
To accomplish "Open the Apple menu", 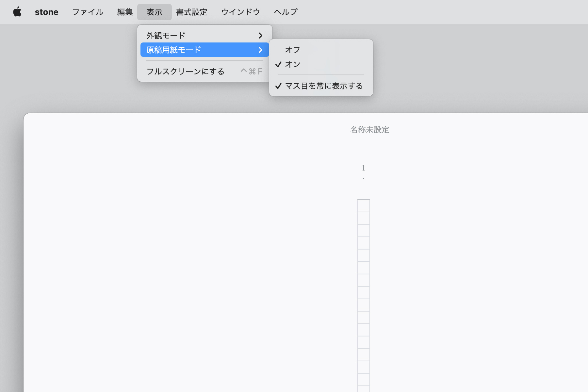I will [17, 12].
